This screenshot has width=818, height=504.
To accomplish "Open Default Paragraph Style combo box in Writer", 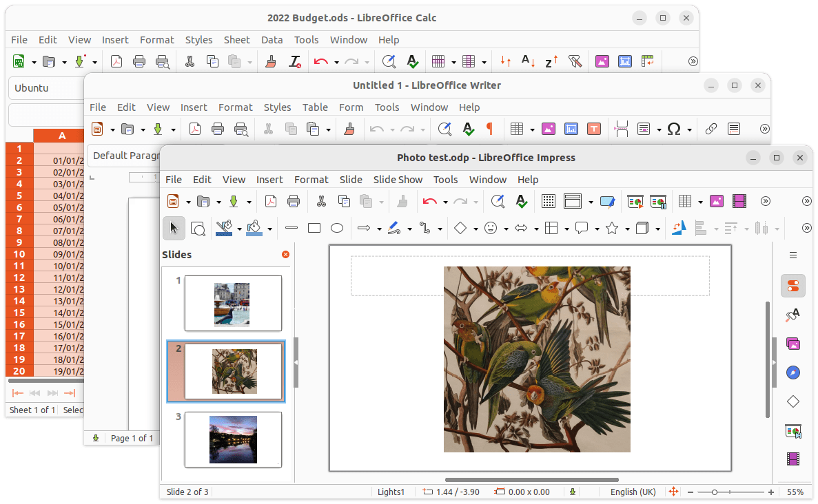I will click(x=124, y=156).
